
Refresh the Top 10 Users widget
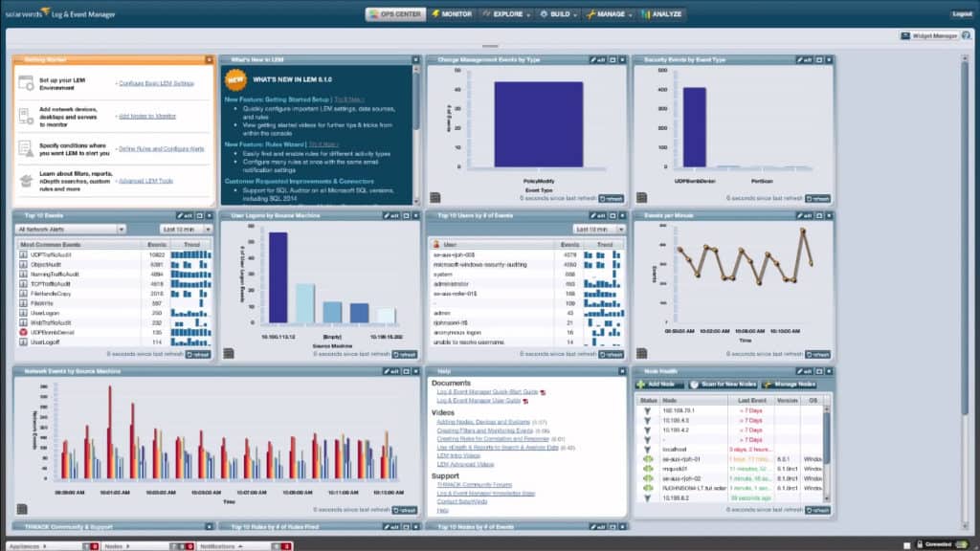[x=611, y=354]
